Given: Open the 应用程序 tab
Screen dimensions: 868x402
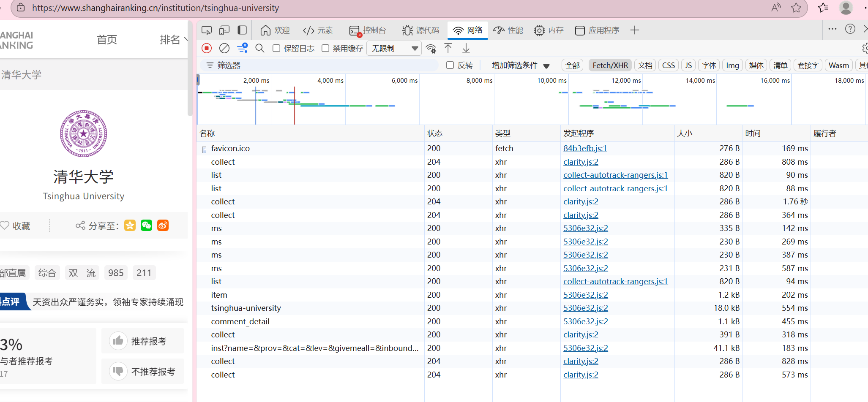Looking at the screenshot, I should [597, 30].
